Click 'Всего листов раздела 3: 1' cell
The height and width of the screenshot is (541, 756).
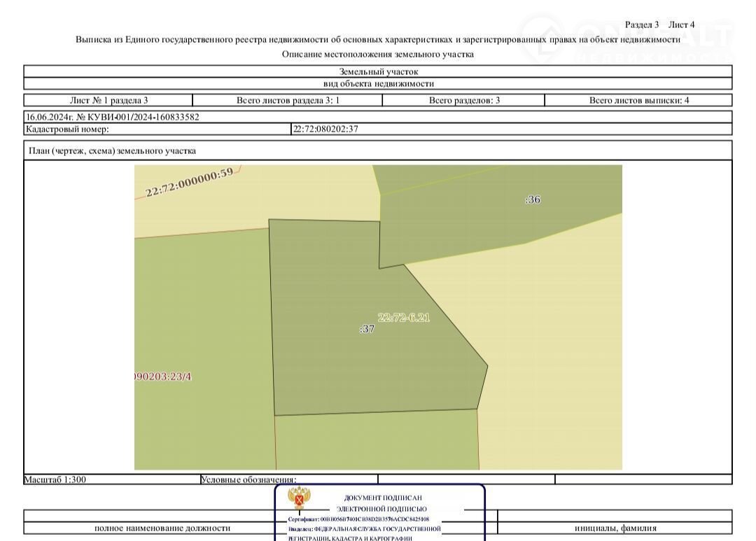click(x=288, y=100)
